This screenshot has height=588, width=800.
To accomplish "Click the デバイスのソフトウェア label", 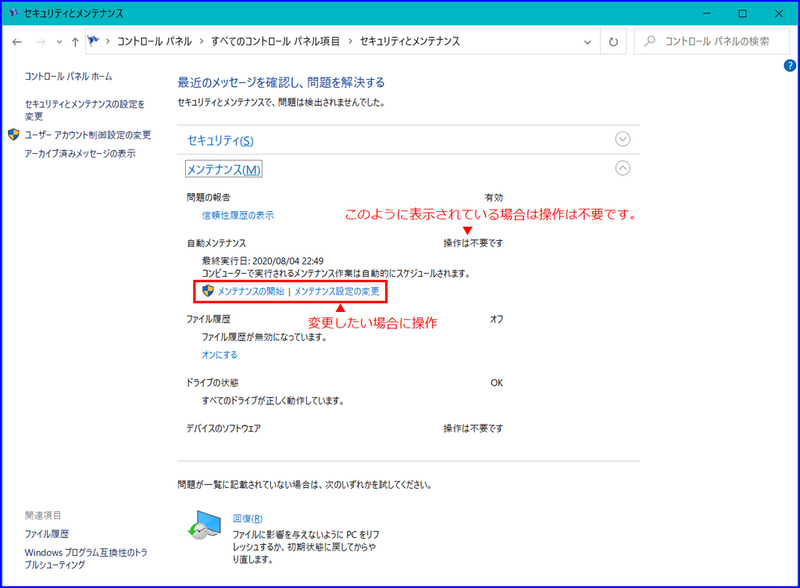I will [x=223, y=429].
